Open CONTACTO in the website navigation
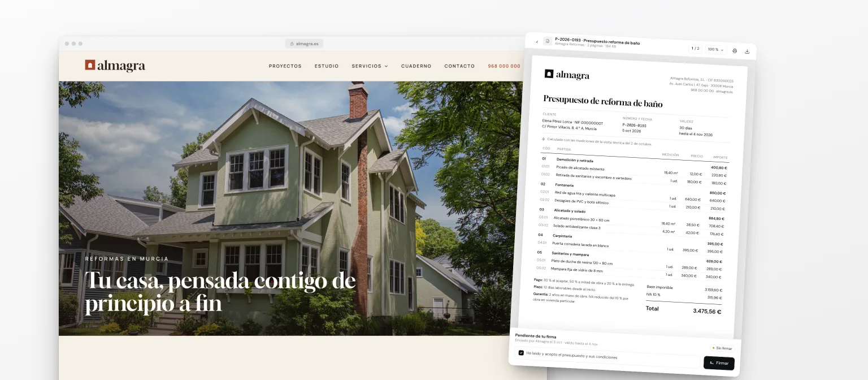 [459, 66]
